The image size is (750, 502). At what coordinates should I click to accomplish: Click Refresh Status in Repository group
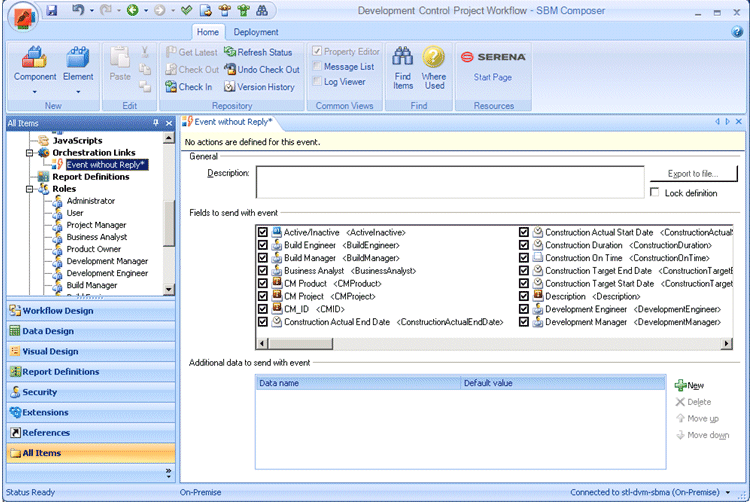pos(258,52)
